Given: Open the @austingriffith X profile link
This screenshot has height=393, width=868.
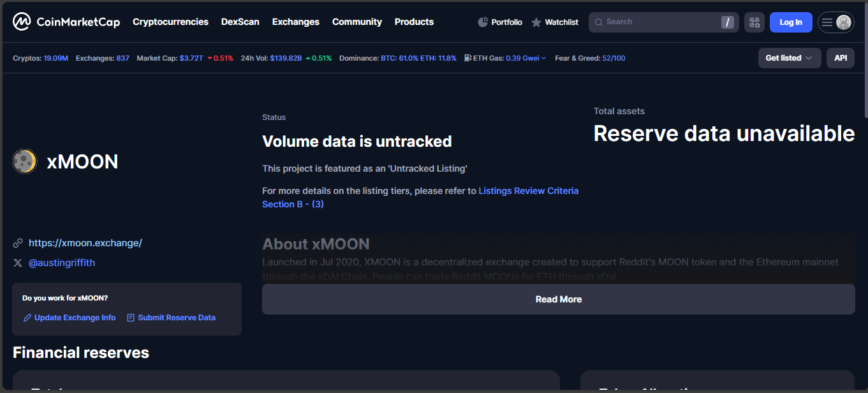Looking at the screenshot, I should [62, 263].
